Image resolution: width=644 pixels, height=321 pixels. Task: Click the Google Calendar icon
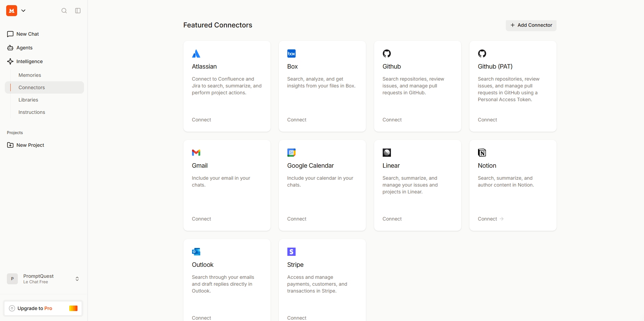click(291, 153)
